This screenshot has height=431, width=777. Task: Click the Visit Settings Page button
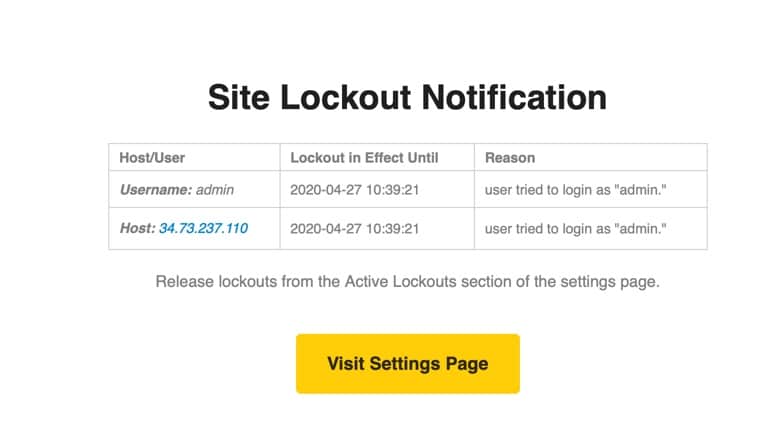[x=407, y=363]
